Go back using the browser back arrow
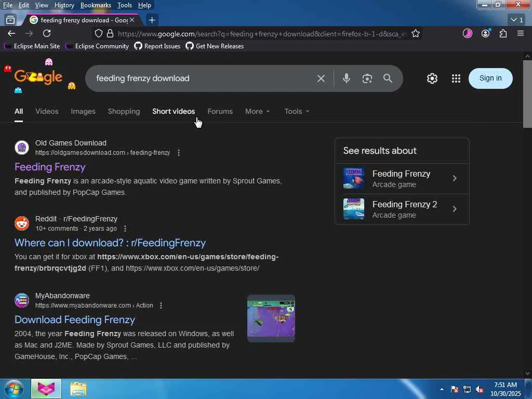 point(11,33)
